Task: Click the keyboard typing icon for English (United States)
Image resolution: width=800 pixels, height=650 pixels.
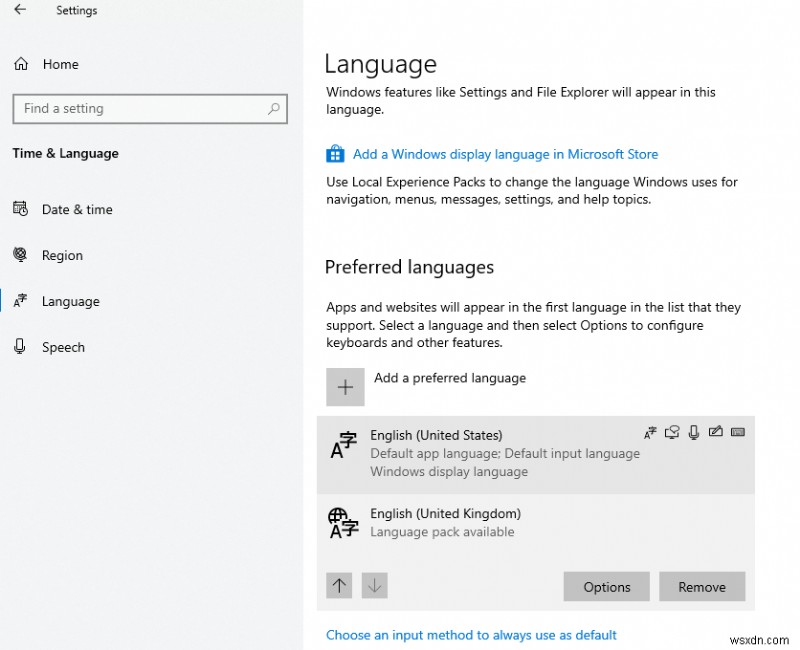Action: (738, 432)
